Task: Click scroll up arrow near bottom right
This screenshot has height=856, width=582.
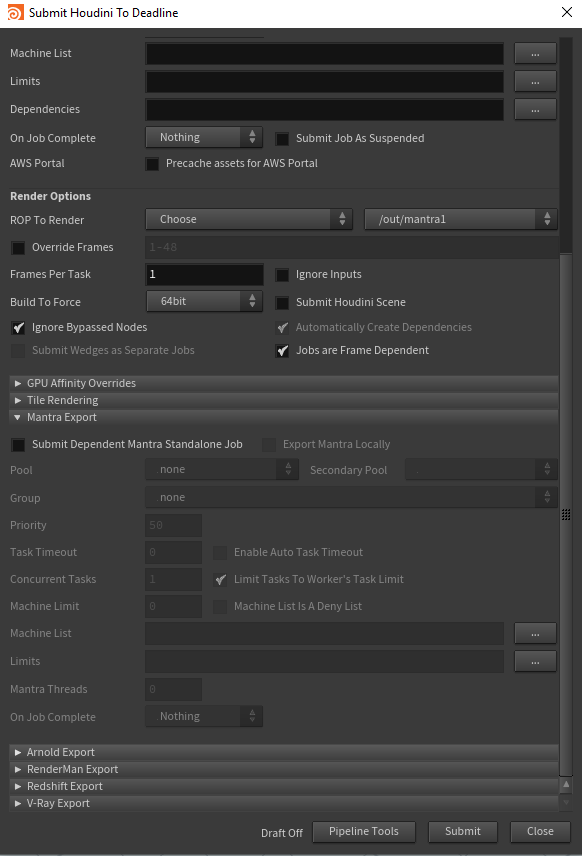Action: (x=566, y=784)
